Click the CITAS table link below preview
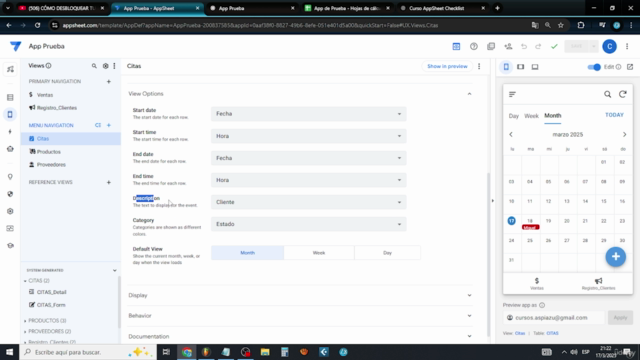This screenshot has width=640, height=360. [552, 333]
